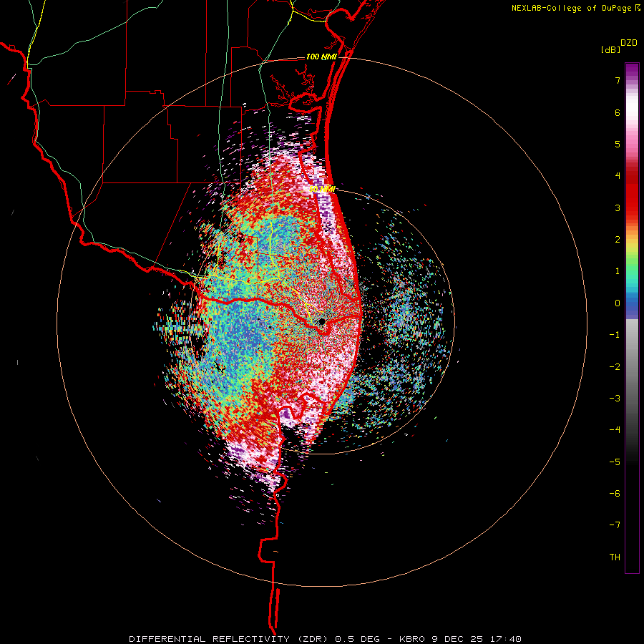The image size is (644, 644).
Task: Click the 50 NMI range ring label
Action: pyautogui.click(x=322, y=189)
